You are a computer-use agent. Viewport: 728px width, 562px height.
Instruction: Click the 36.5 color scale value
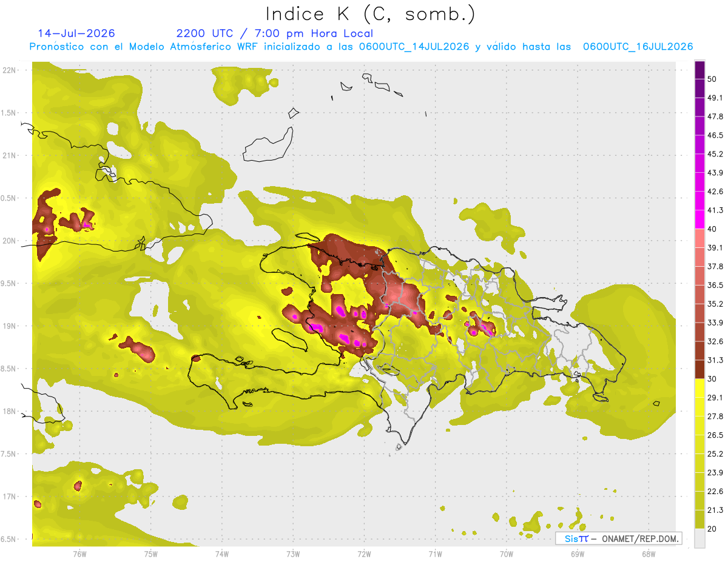click(715, 285)
